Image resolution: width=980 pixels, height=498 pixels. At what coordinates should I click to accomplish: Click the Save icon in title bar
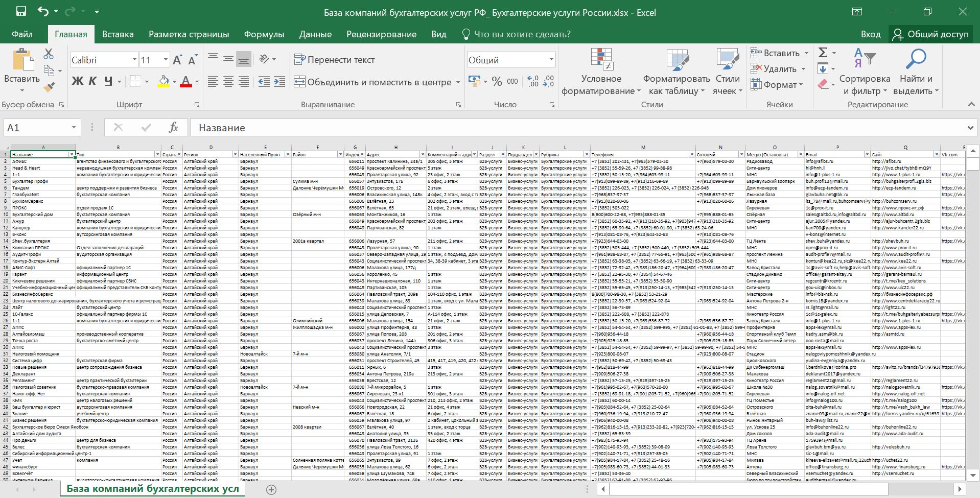click(21, 12)
